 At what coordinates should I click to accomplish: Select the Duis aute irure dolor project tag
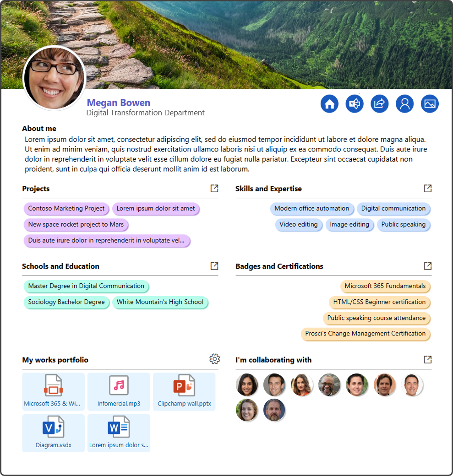tap(107, 241)
